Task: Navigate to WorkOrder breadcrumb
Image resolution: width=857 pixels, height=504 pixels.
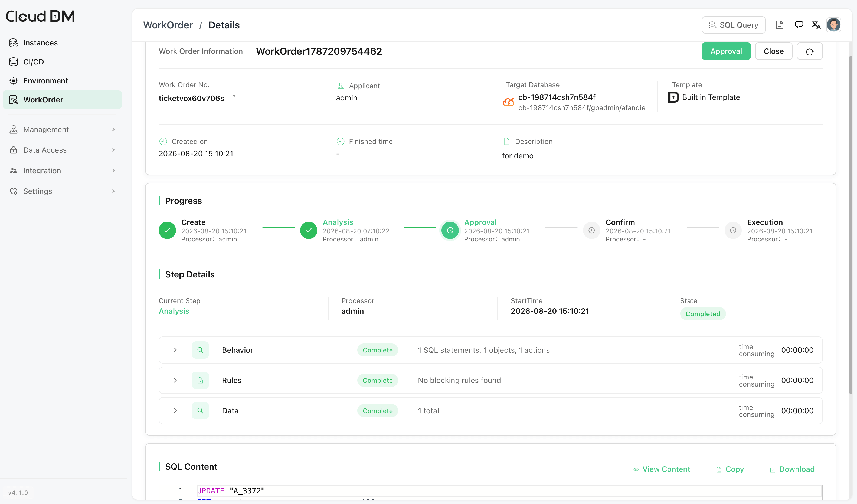Action: 168,25
